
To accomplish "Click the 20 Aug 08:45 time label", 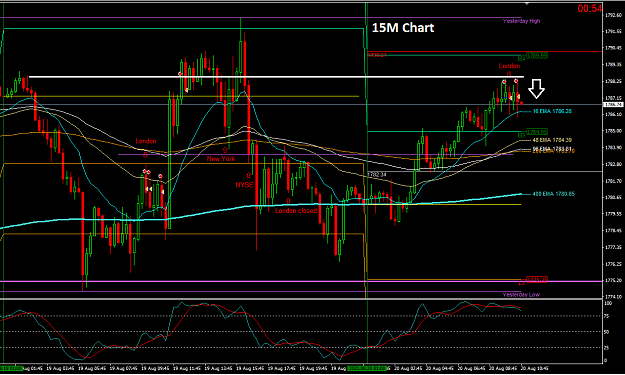I will [x=503, y=369].
